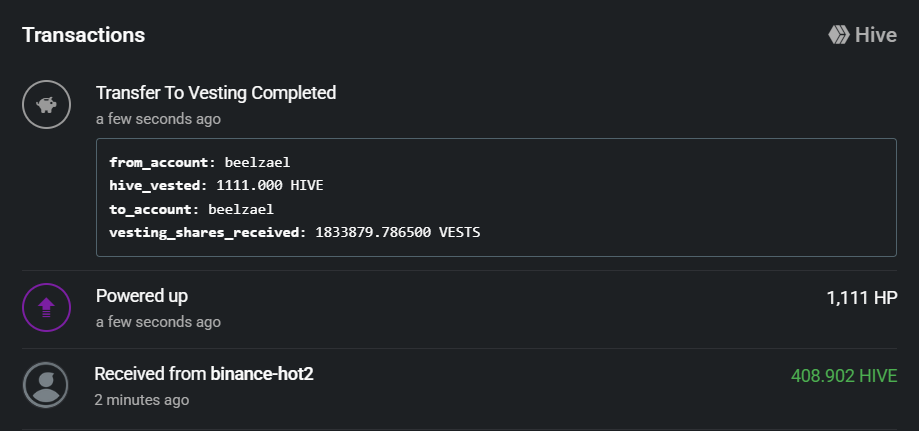Open the binance-hot2 account link
Viewport: 919px width, 431px height.
tap(262, 374)
